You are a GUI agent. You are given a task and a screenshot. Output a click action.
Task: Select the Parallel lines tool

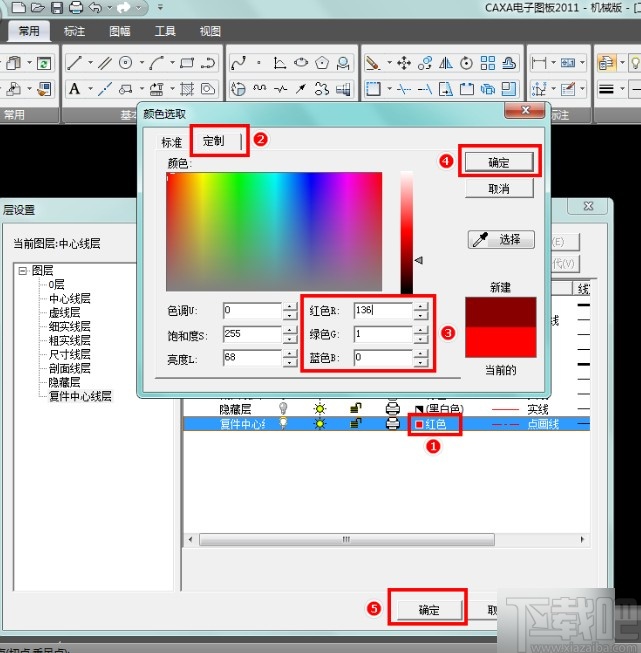(105, 63)
